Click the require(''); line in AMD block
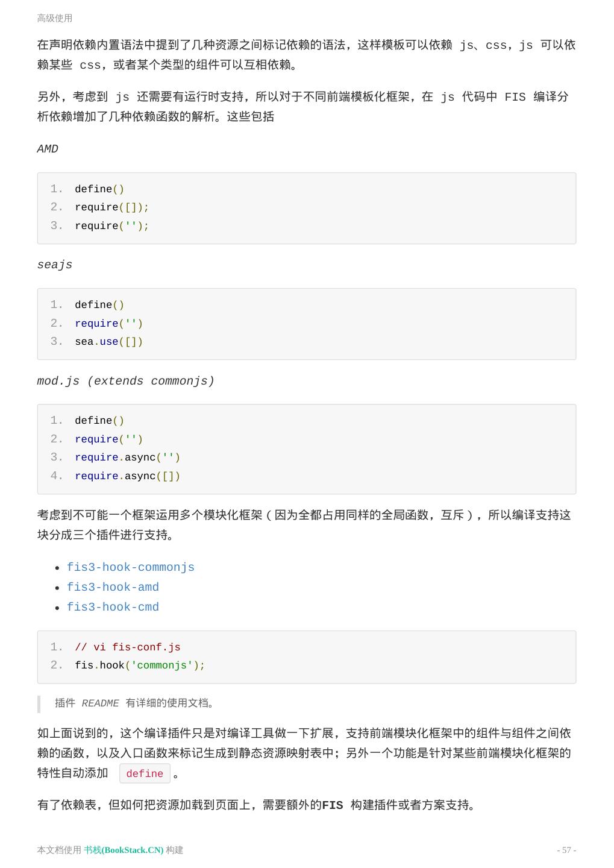614x868 pixels. pos(111,226)
